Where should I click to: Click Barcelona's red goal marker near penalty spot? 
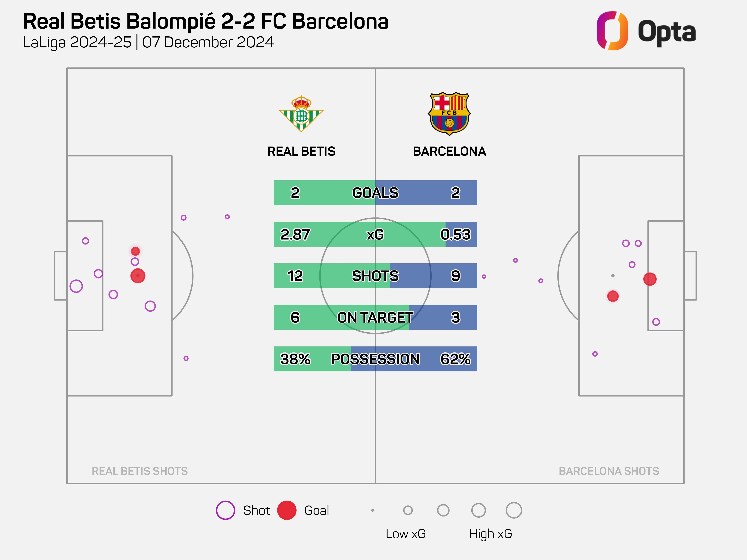613,296
